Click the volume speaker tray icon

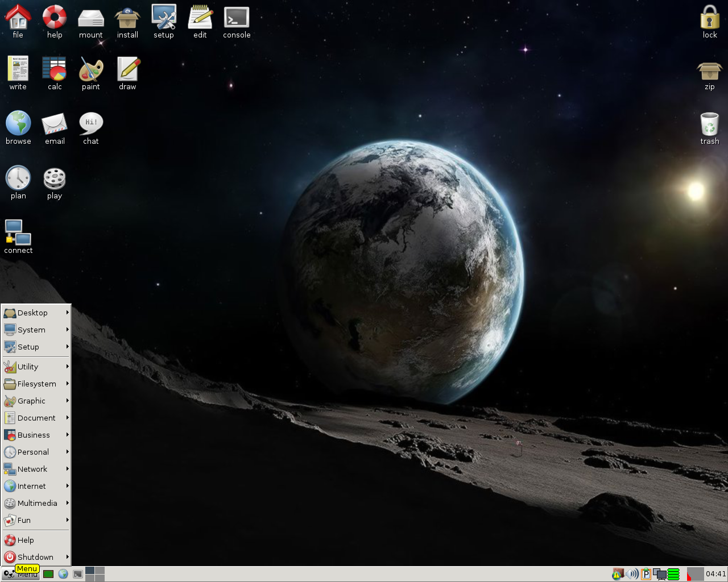pyautogui.click(x=632, y=574)
